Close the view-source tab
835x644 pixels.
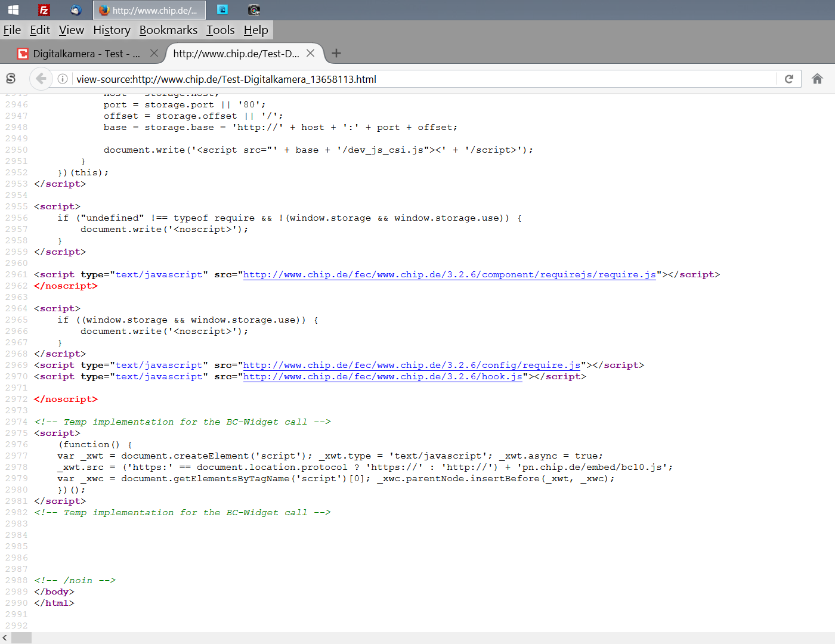pyautogui.click(x=310, y=53)
